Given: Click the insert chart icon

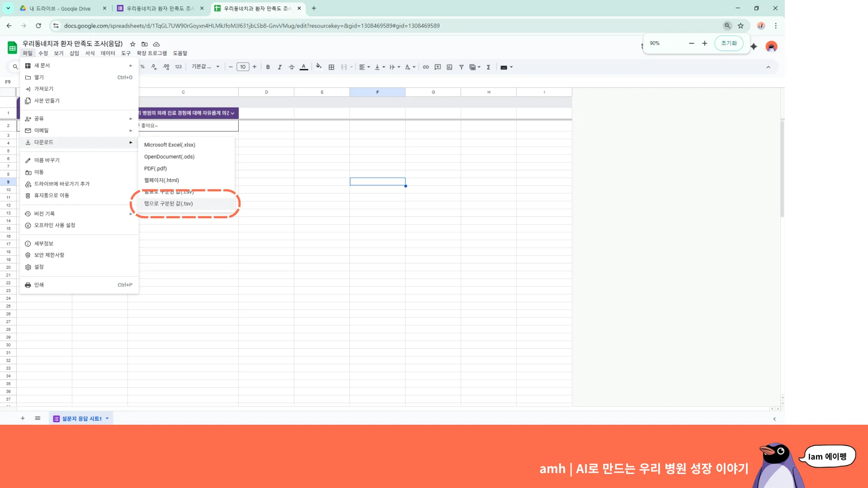Looking at the screenshot, I should coord(449,67).
